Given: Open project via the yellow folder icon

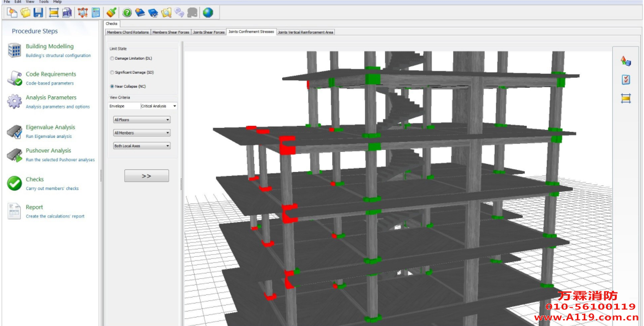Looking at the screenshot, I should pos(25,13).
